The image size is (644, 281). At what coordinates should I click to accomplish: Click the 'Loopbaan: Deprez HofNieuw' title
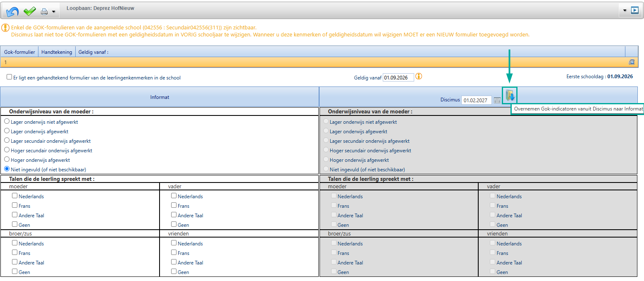[x=100, y=8]
